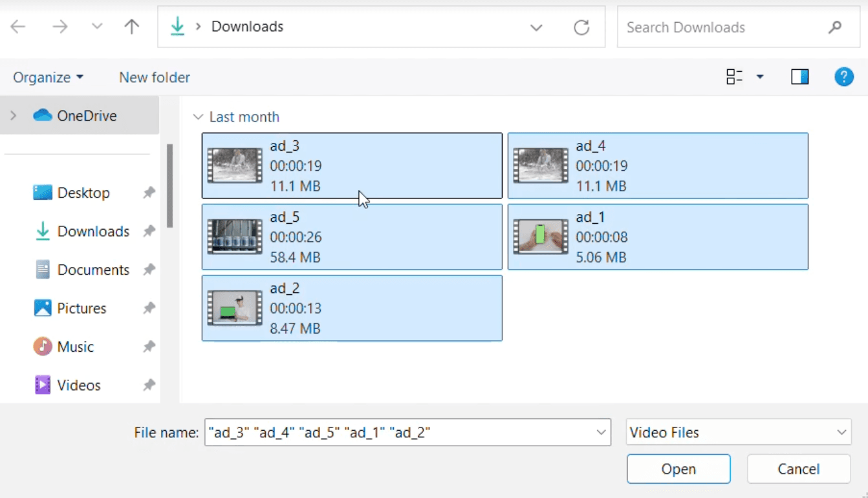This screenshot has width=868, height=498.
Task: Click the ad_5 video thumbnail
Action: 235,237
